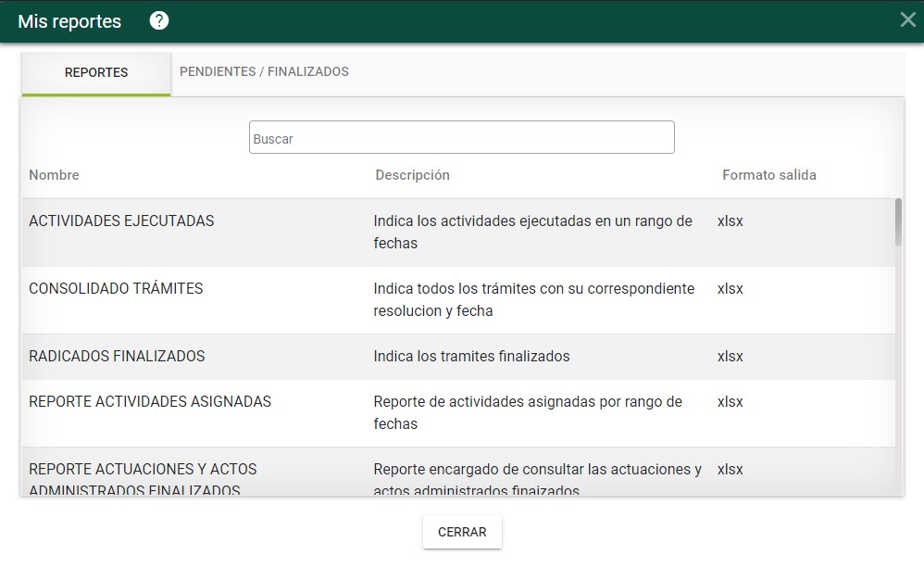Click the CERRAR button
924x580 pixels.
coord(462,532)
